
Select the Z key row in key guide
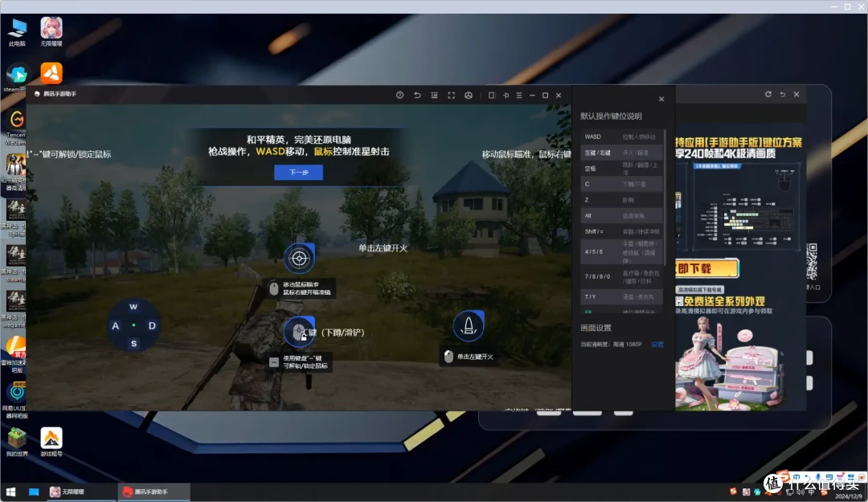tap(620, 200)
